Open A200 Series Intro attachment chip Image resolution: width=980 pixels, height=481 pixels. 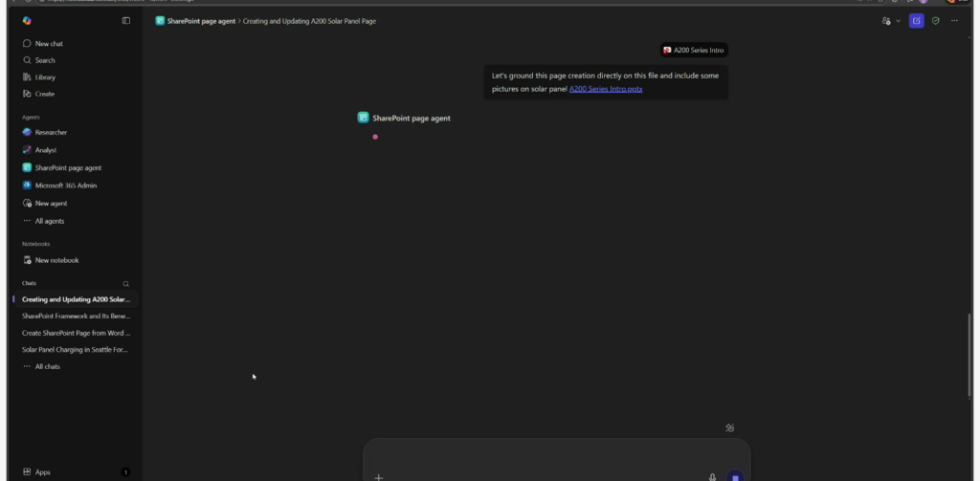pos(694,50)
